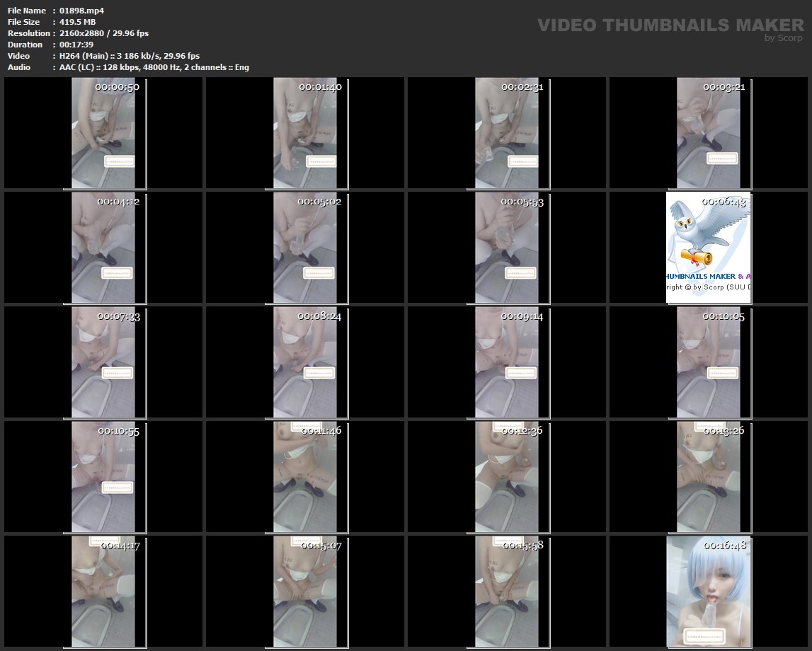Select the thumbnail stamped 00:07:33
812x651 pixels.
coord(103,362)
